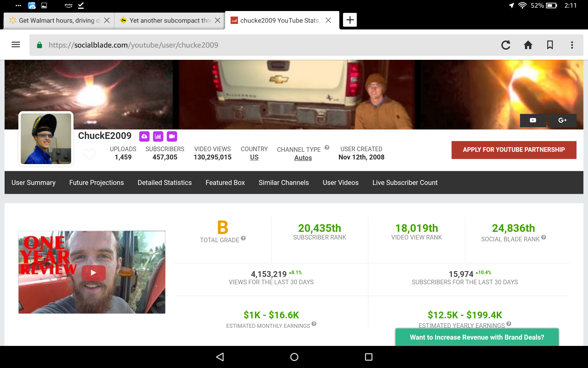The height and width of the screenshot is (368, 588).
Task: Open the Google+ icon on banner
Action: (562, 120)
